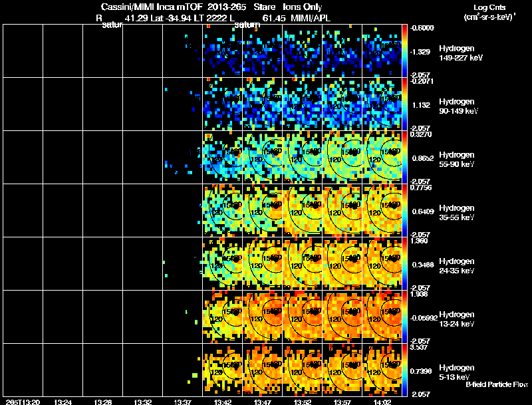Image resolution: width=532 pixels, height=405 pixels.
Task: Click the 0.7398 colorbar value
Action: pyautogui.click(x=421, y=372)
